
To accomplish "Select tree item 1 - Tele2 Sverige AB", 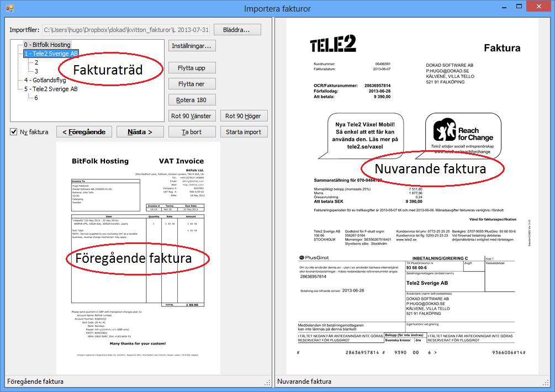I will click(x=51, y=54).
